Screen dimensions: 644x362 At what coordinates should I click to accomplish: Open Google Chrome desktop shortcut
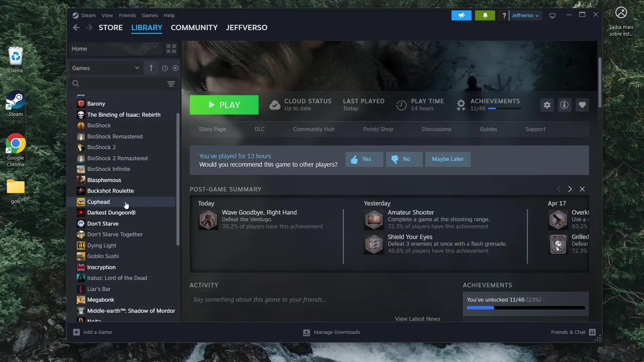[16, 150]
